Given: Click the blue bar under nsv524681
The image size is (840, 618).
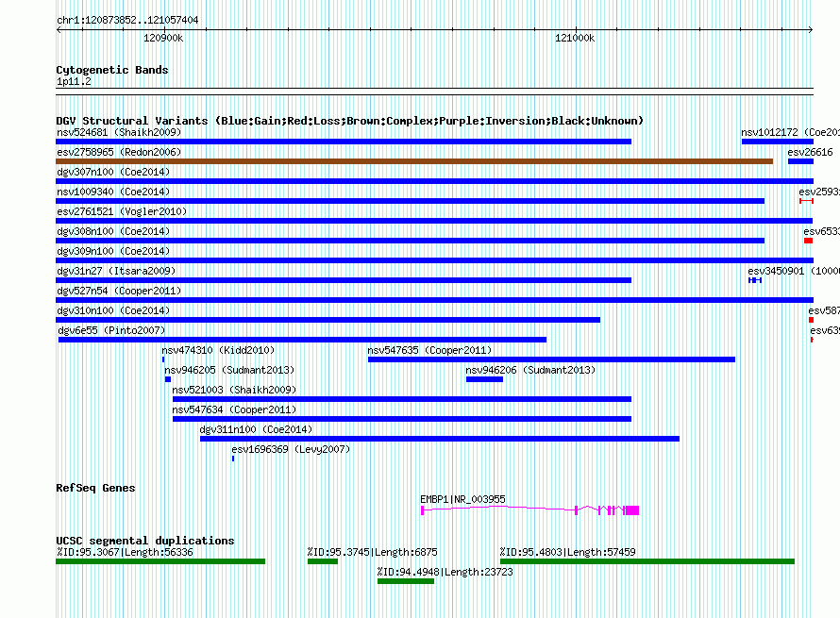Looking at the screenshot, I should pos(344,142).
